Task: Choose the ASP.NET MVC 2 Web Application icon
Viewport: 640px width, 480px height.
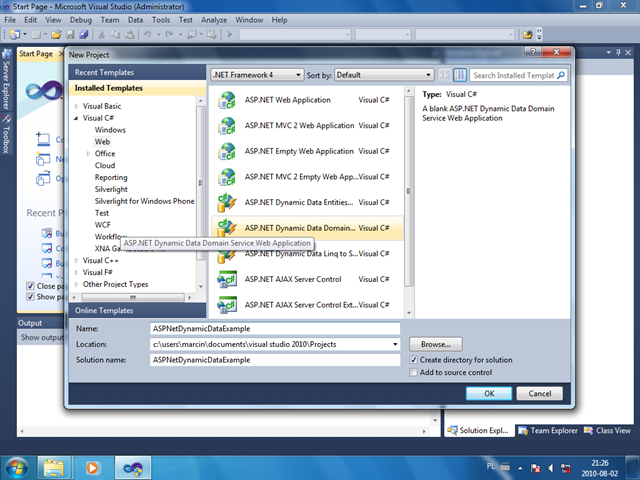Action: point(227,126)
